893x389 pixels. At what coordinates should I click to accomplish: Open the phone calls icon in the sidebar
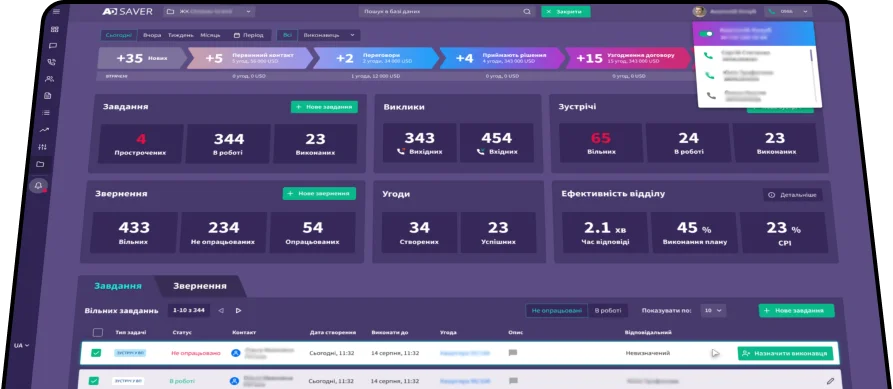(52, 62)
